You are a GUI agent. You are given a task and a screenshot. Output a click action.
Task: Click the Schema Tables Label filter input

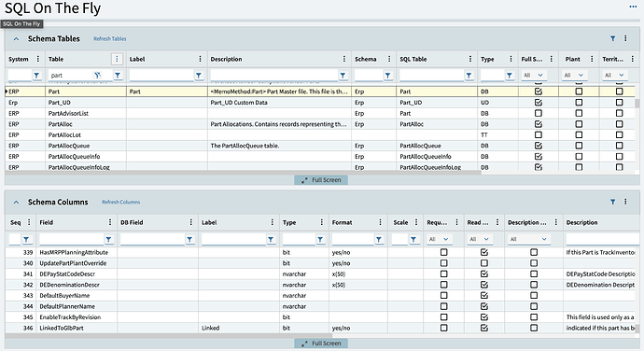click(161, 76)
